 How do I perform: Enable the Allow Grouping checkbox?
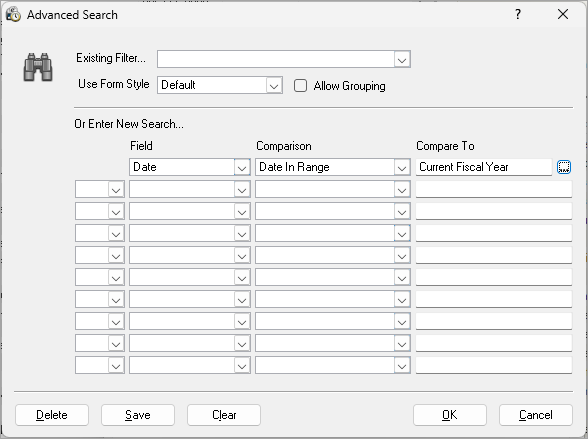point(300,85)
